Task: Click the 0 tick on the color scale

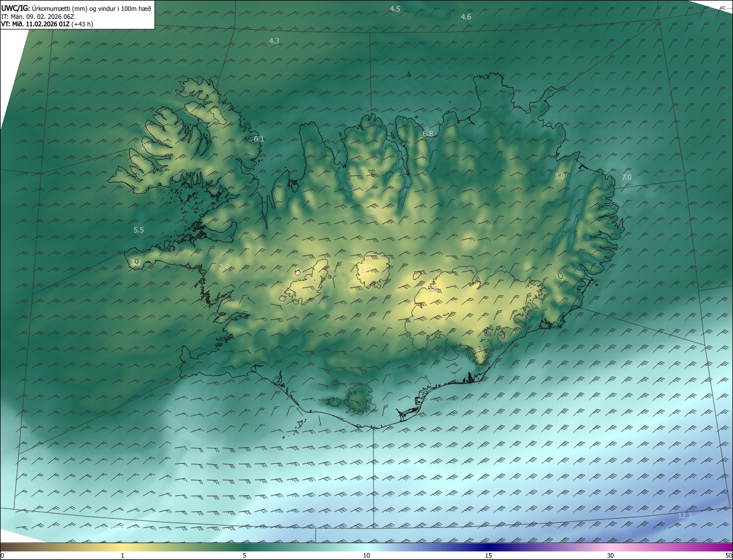Action: [2, 555]
